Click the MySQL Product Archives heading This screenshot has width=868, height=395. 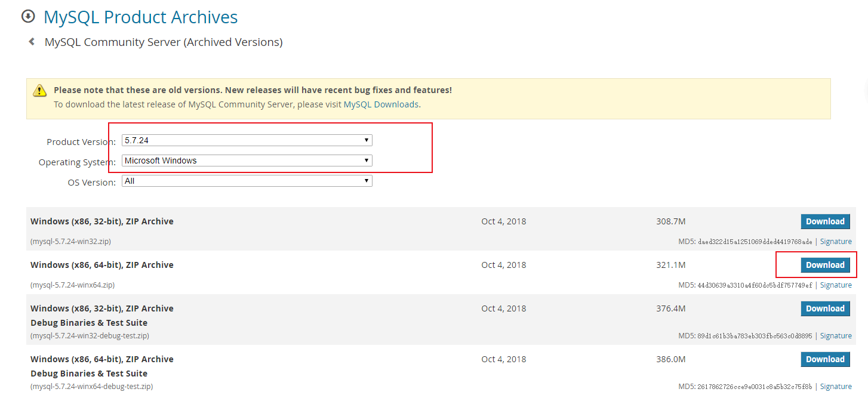[x=141, y=17]
